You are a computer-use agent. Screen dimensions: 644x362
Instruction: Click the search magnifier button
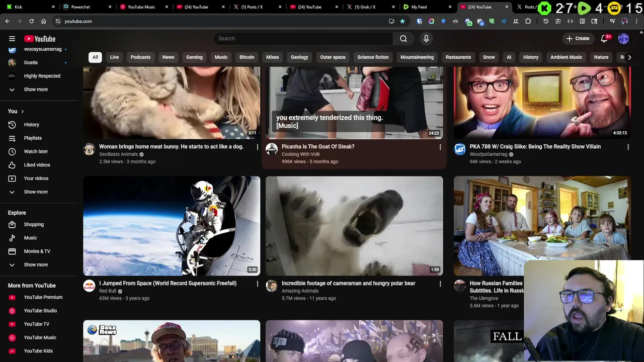[404, 39]
